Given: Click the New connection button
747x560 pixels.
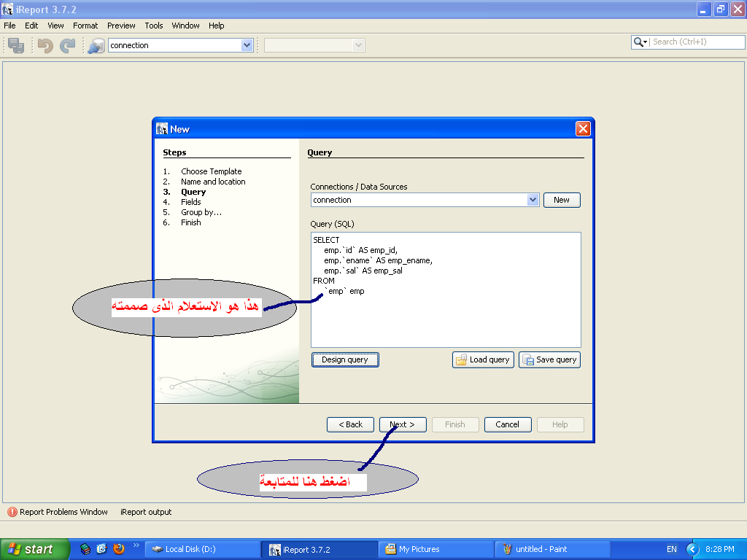Looking at the screenshot, I should coord(562,200).
